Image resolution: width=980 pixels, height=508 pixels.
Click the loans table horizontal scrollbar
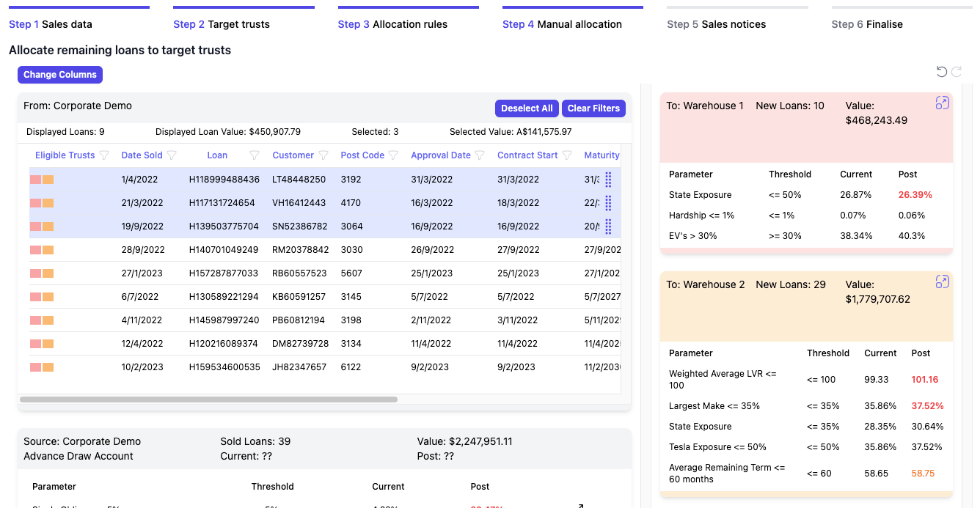[x=208, y=400]
